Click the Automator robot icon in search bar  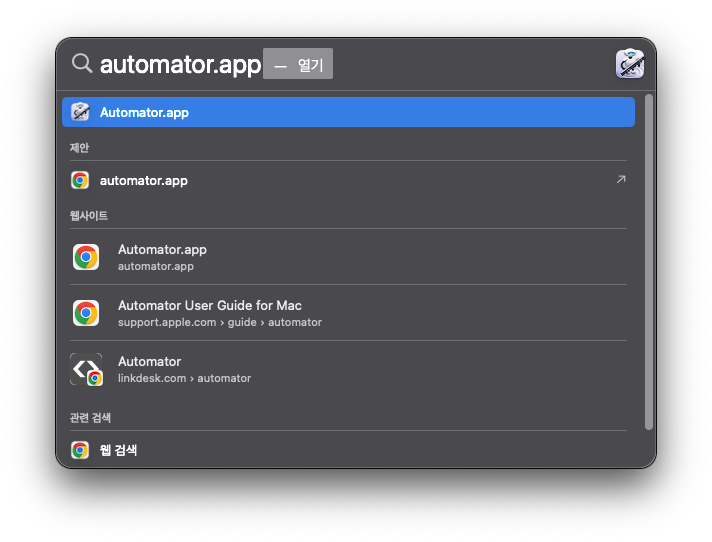pos(629,64)
